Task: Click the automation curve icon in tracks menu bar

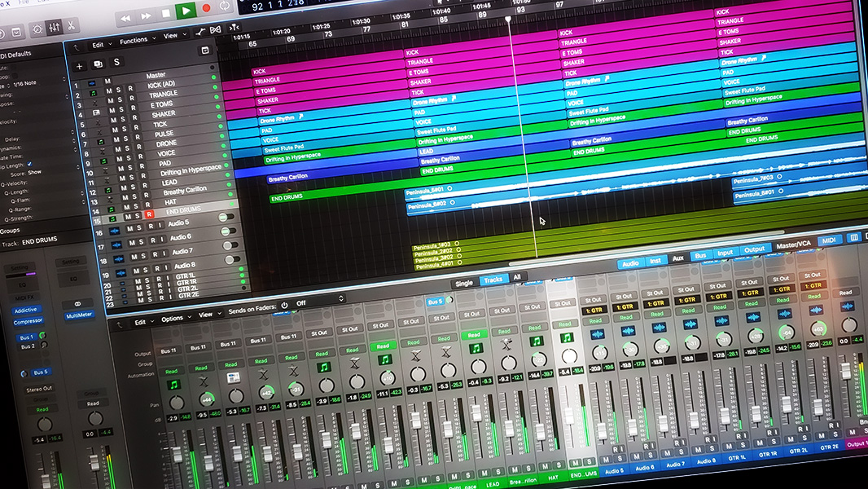Action: tap(199, 32)
